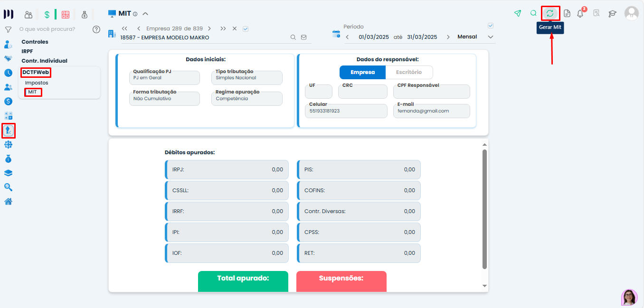Open the notifications bell
Image resolution: width=644 pixels, height=308 pixels.
[580, 13]
